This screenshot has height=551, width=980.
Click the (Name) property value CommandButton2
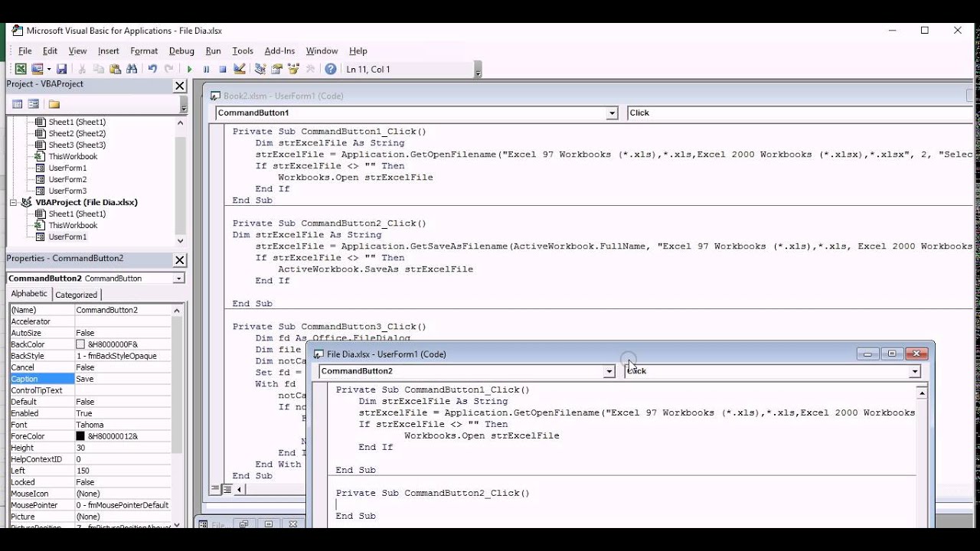(x=106, y=310)
